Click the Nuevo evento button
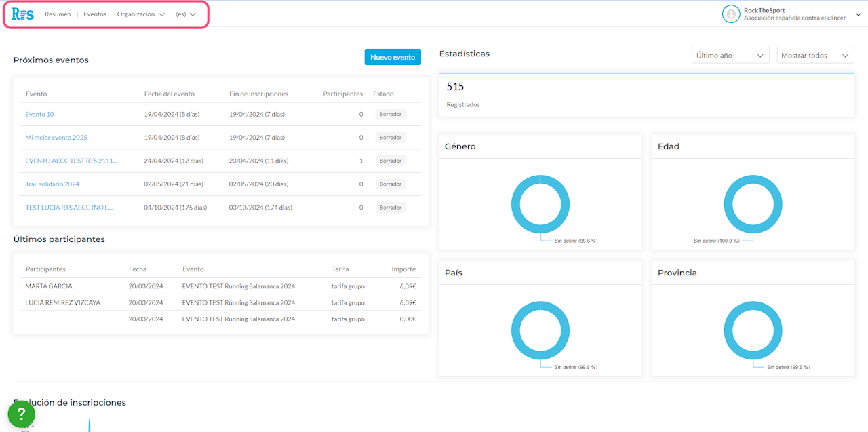 pyautogui.click(x=393, y=57)
